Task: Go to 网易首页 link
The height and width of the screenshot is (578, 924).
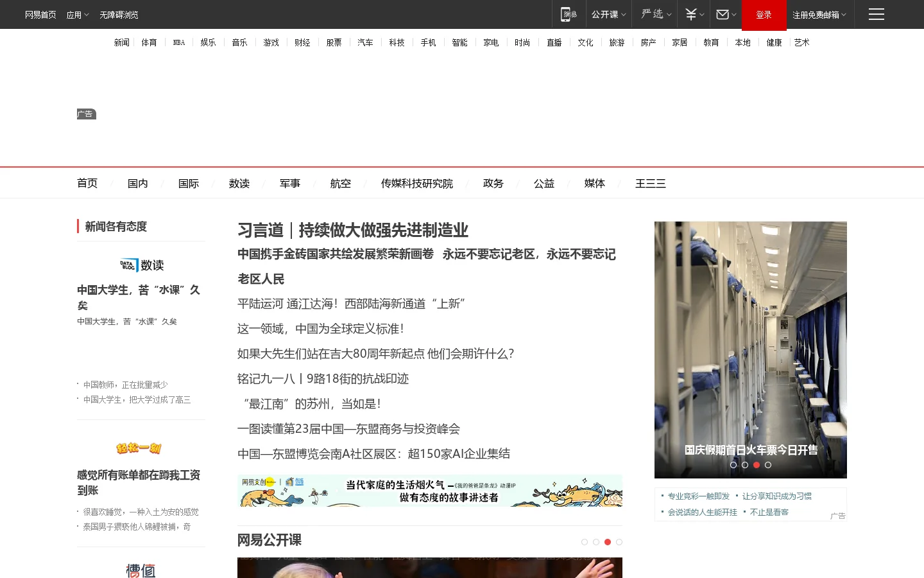Action: tap(40, 15)
